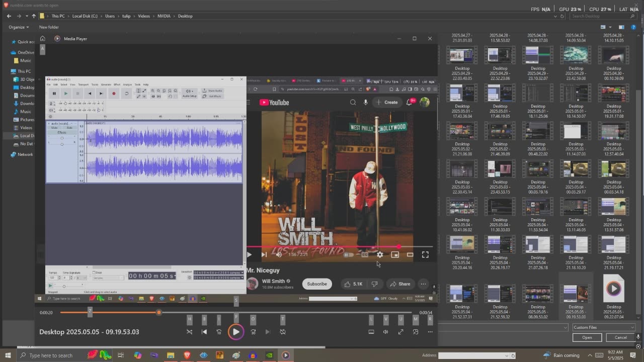Open address bar history dropdown
This screenshot has width=644, height=362.
pos(555,16)
